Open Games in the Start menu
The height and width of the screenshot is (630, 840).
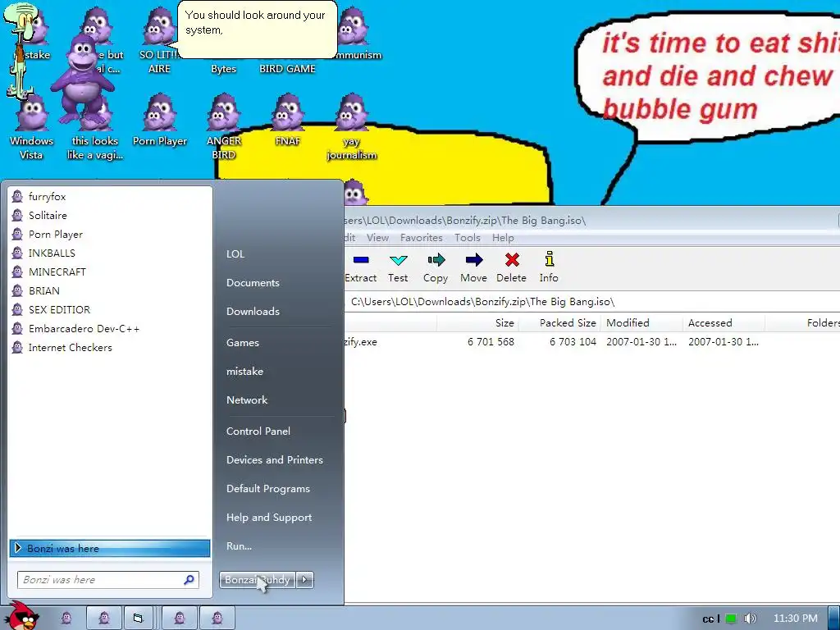[243, 343]
